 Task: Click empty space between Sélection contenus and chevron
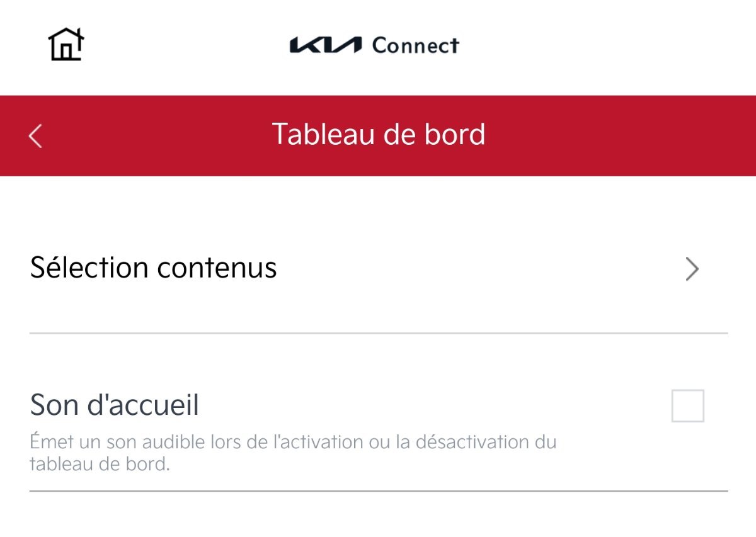pos(479,269)
